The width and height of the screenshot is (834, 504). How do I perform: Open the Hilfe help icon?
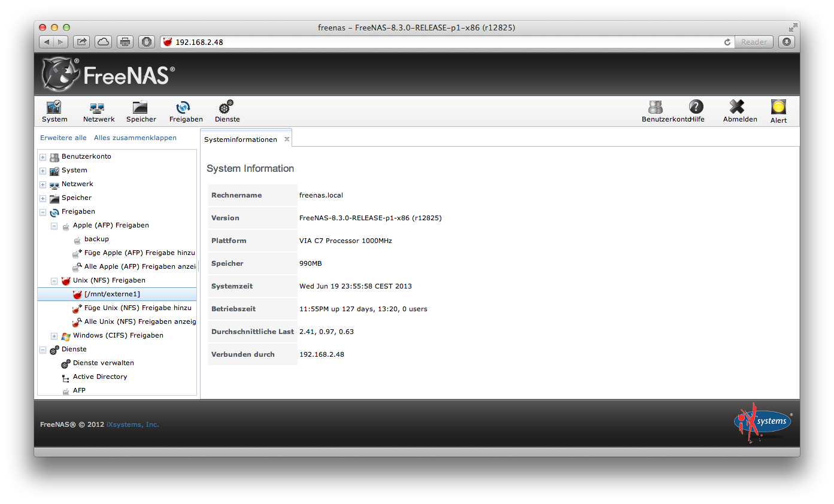tap(696, 108)
